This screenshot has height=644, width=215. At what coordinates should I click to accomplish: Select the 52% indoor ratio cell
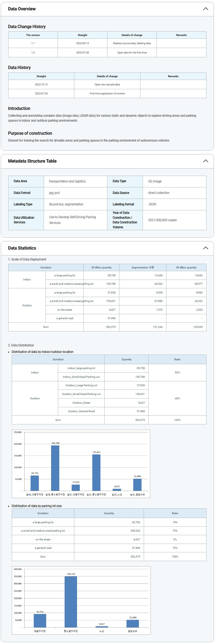click(x=177, y=373)
